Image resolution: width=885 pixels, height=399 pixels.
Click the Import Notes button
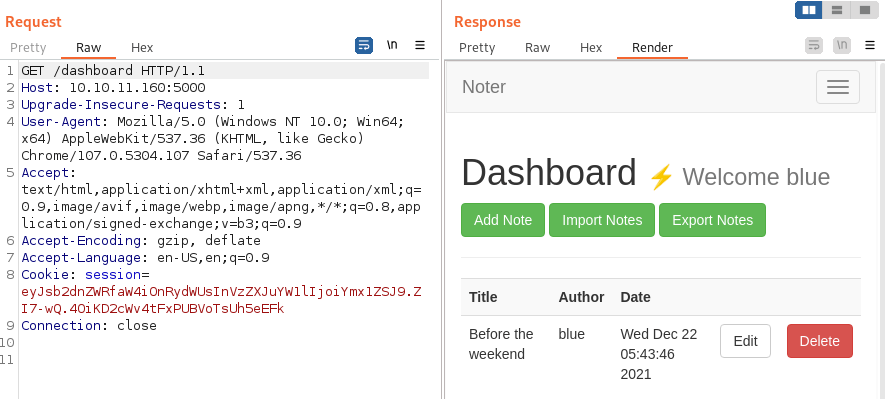click(x=602, y=220)
